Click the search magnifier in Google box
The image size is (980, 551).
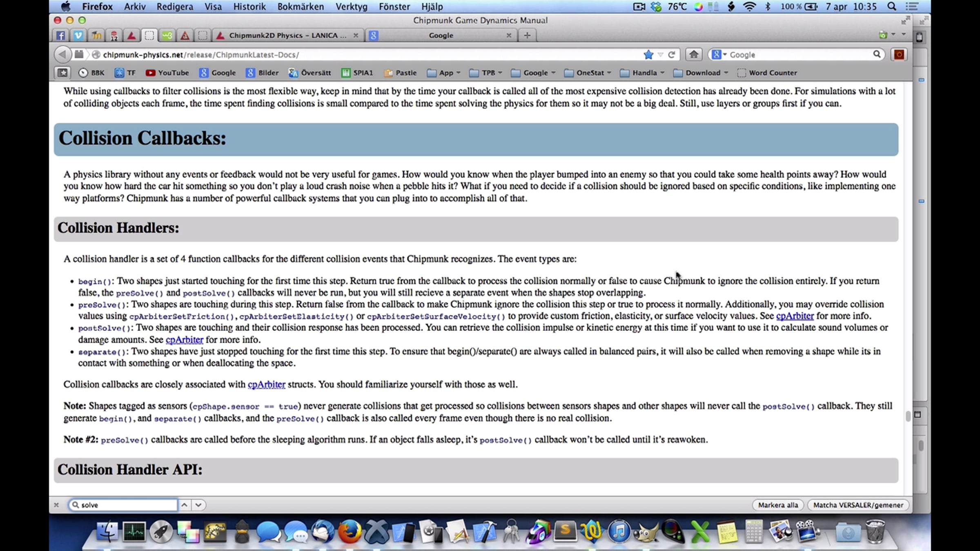(x=876, y=54)
